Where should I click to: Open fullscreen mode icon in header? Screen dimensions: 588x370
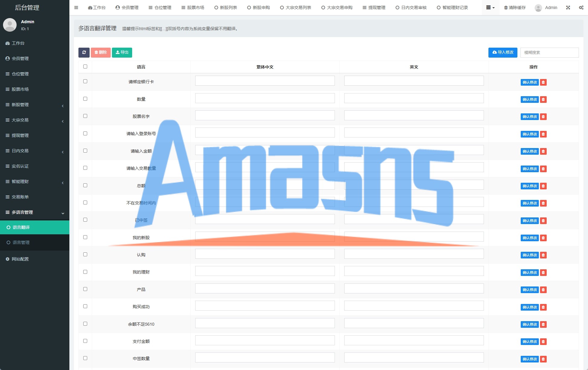pos(568,8)
